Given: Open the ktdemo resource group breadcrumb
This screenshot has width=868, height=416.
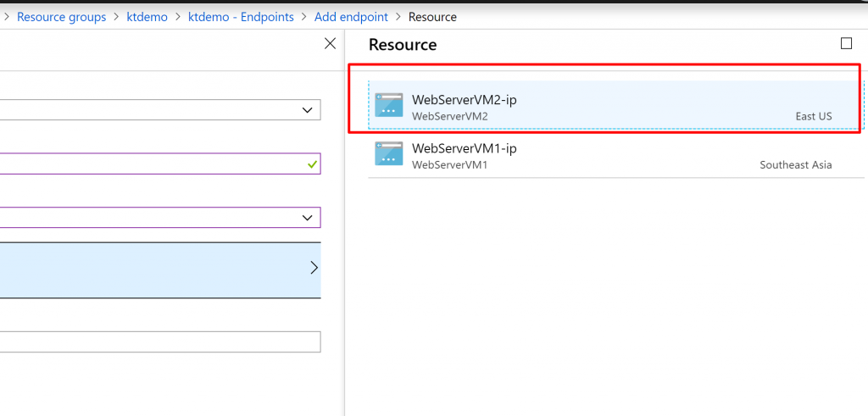Looking at the screenshot, I should 147,17.
